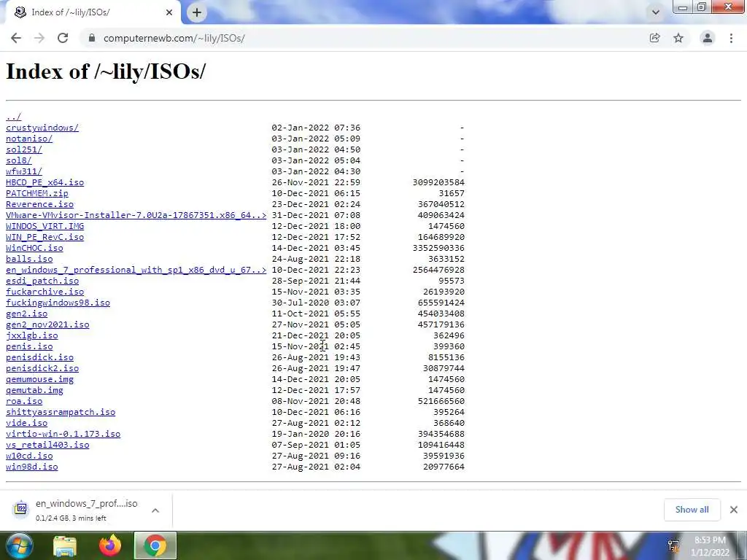Click the date 19-Jan-2020 20:16
This screenshot has width=747, height=560.
(316, 435)
